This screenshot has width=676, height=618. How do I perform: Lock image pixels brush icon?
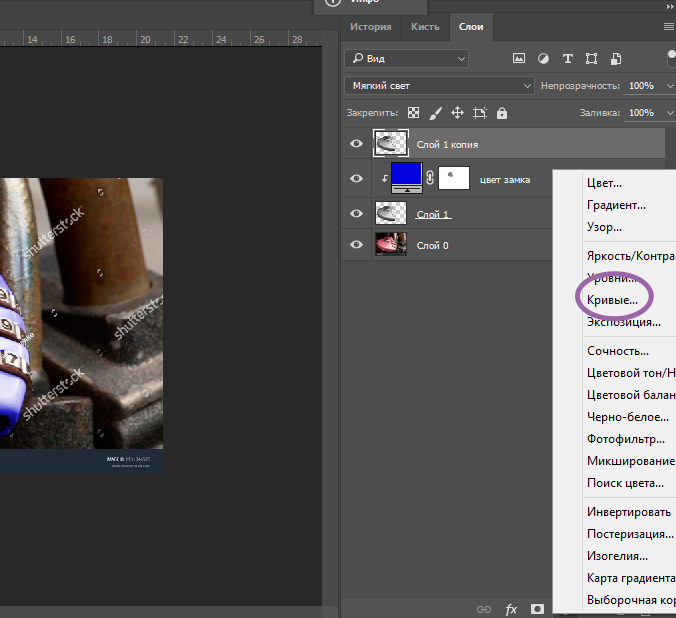pos(436,113)
